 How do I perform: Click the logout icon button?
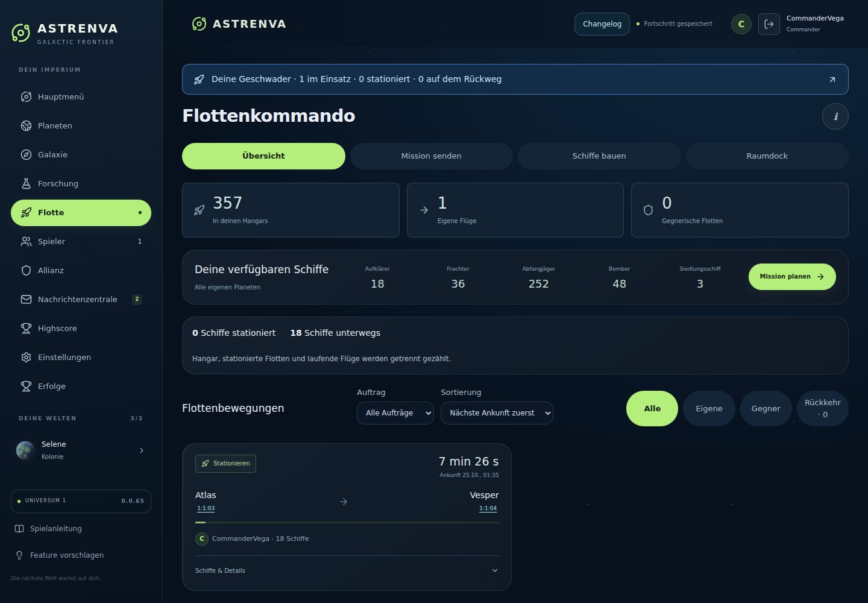[769, 24]
